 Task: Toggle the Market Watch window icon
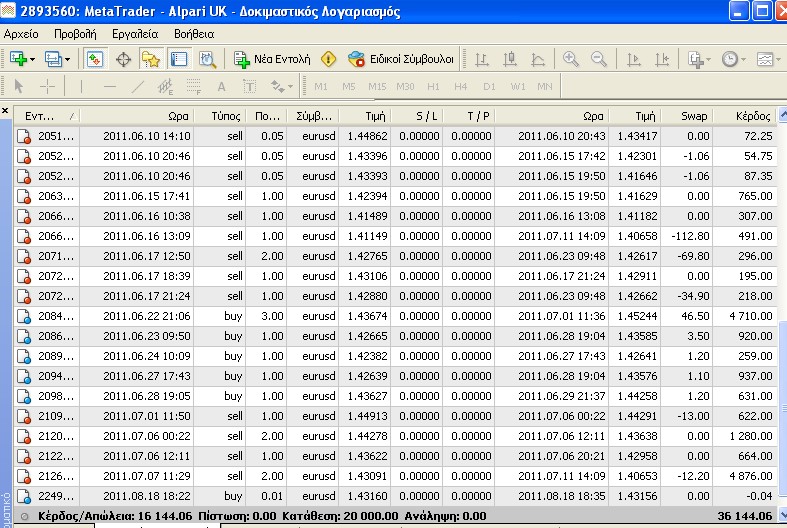point(94,59)
